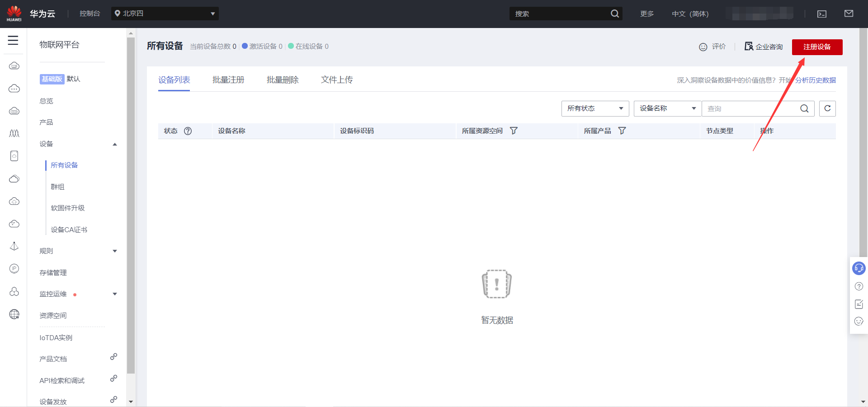Click the cloud phone-like device icon in rail

14,156
